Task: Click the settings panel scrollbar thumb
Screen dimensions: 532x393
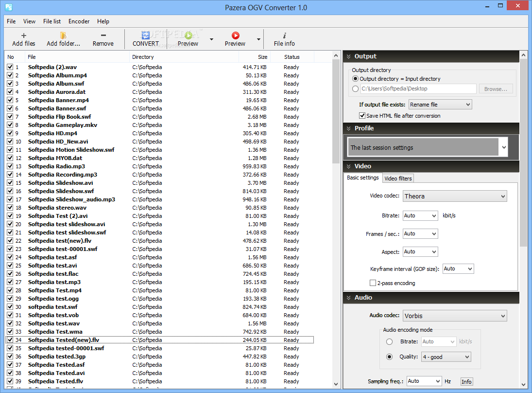Action: click(x=524, y=153)
